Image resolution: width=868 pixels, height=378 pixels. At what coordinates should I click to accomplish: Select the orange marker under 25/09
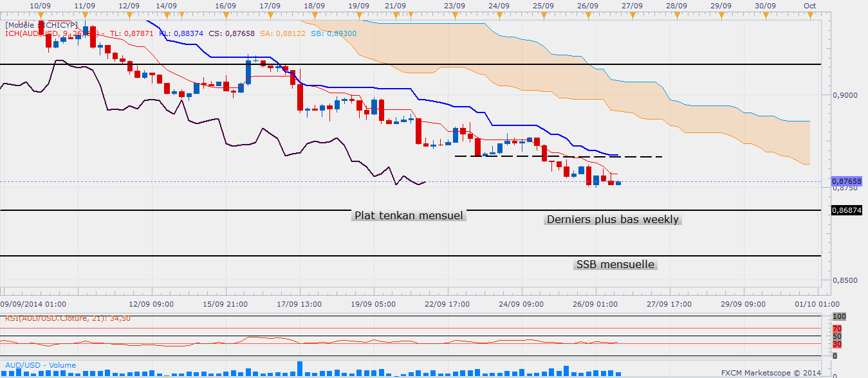pyautogui.click(x=544, y=14)
